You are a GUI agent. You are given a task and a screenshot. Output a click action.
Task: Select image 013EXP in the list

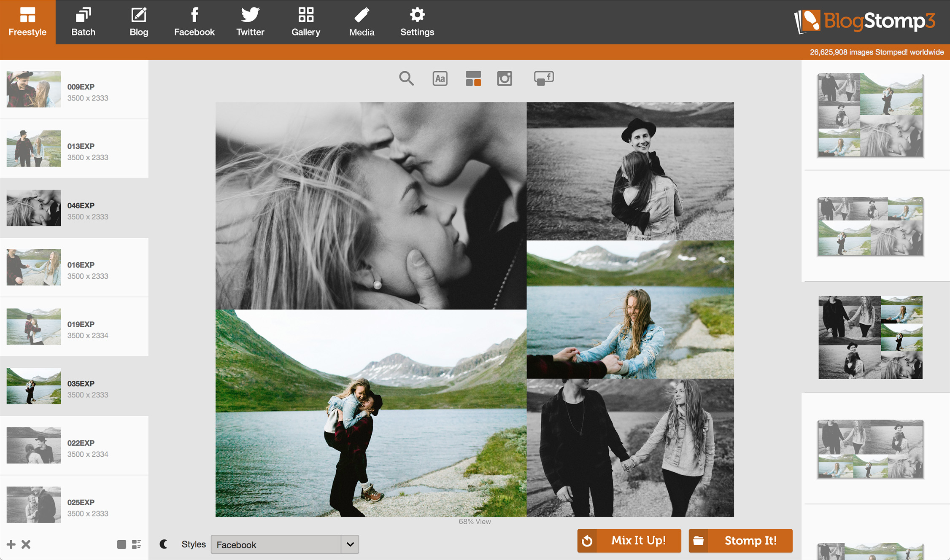click(74, 149)
